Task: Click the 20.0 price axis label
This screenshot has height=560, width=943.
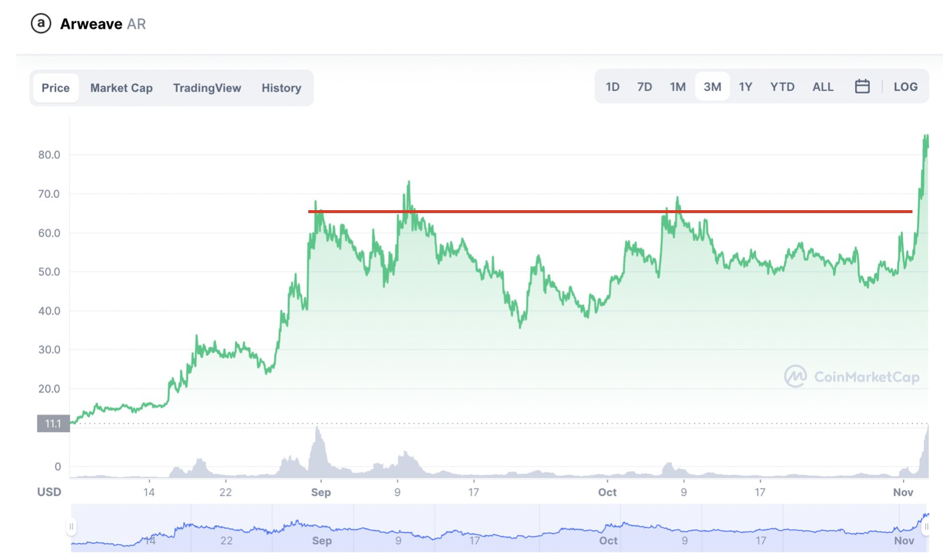Action: [x=49, y=389]
